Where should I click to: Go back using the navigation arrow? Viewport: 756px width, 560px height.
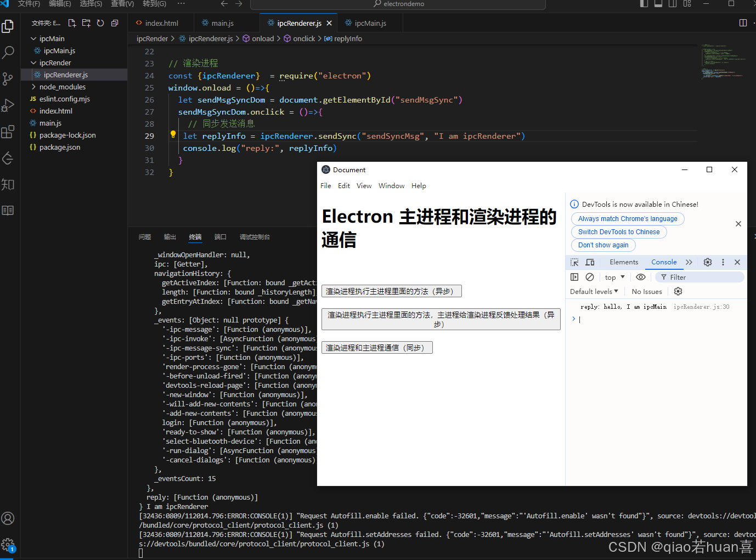click(224, 4)
